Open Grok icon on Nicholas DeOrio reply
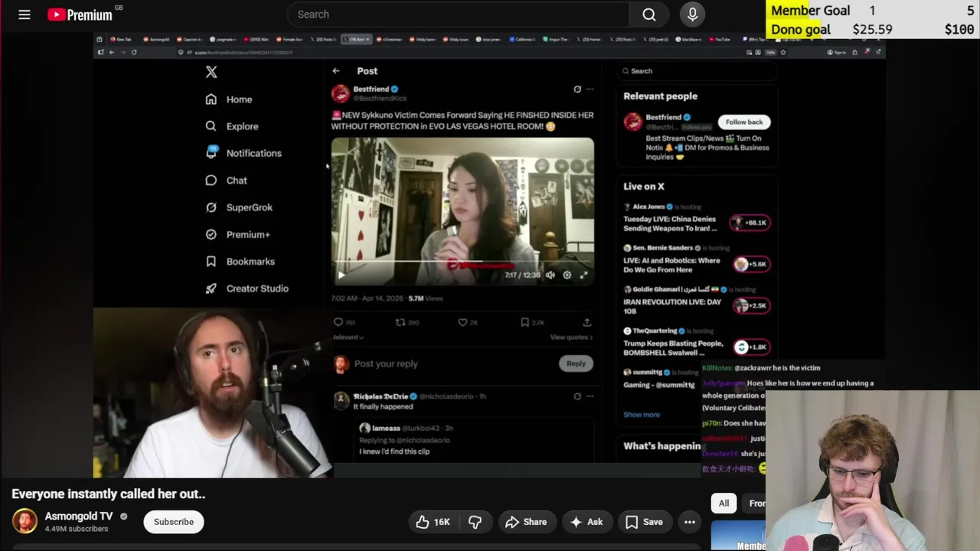Viewport: 980px width, 551px height. pyautogui.click(x=577, y=396)
